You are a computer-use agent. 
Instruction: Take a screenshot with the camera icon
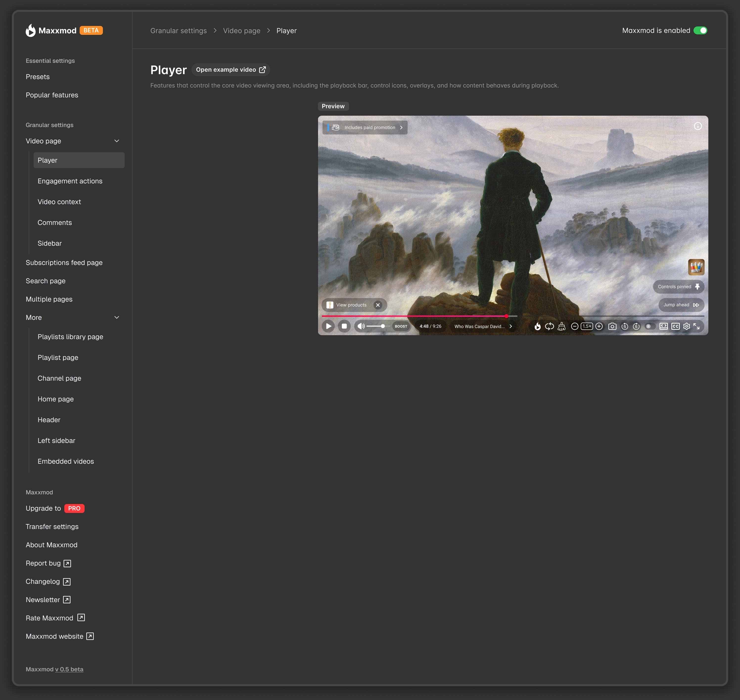pos(613,326)
